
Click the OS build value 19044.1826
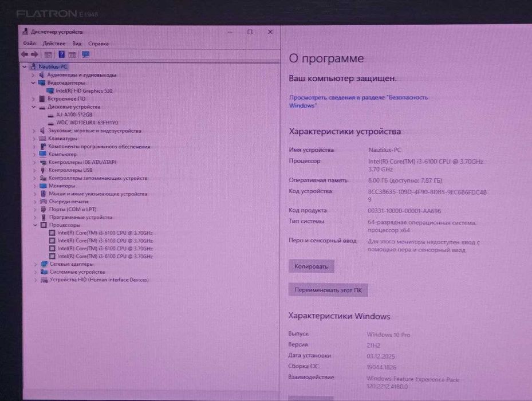coord(381,367)
